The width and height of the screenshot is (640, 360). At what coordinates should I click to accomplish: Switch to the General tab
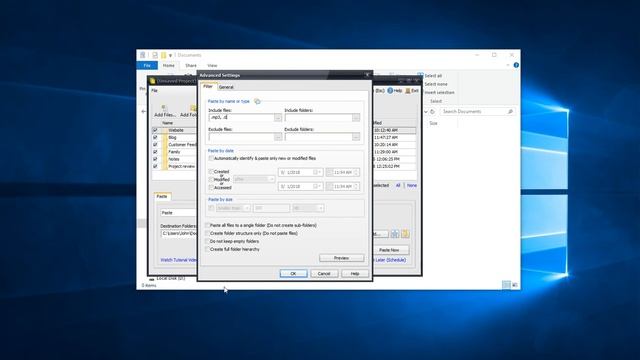226,87
